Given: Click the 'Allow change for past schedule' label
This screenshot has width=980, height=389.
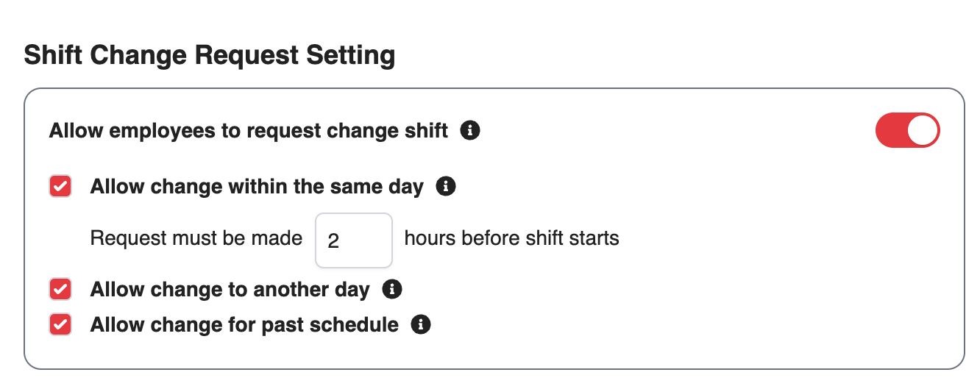Looking at the screenshot, I should point(244,324).
